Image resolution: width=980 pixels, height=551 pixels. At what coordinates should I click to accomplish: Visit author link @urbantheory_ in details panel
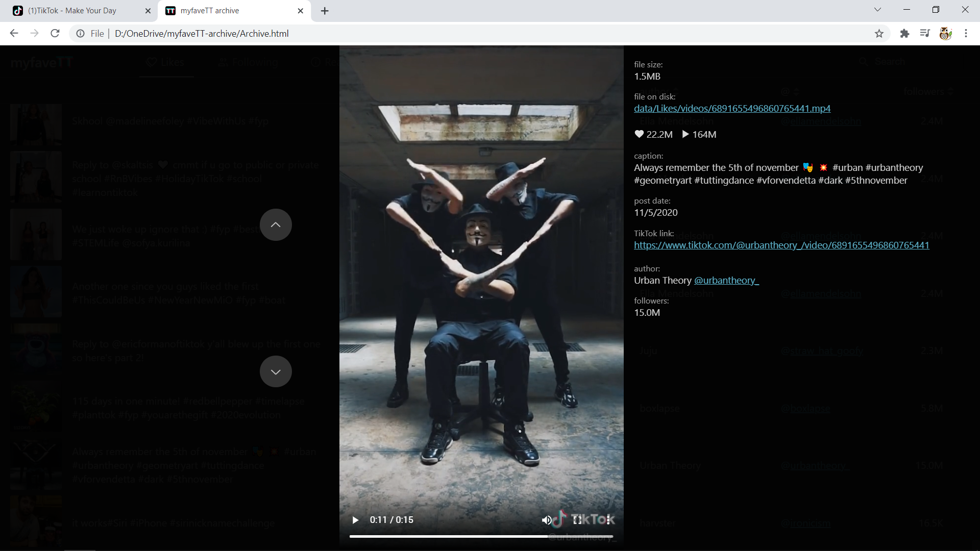coord(726,280)
